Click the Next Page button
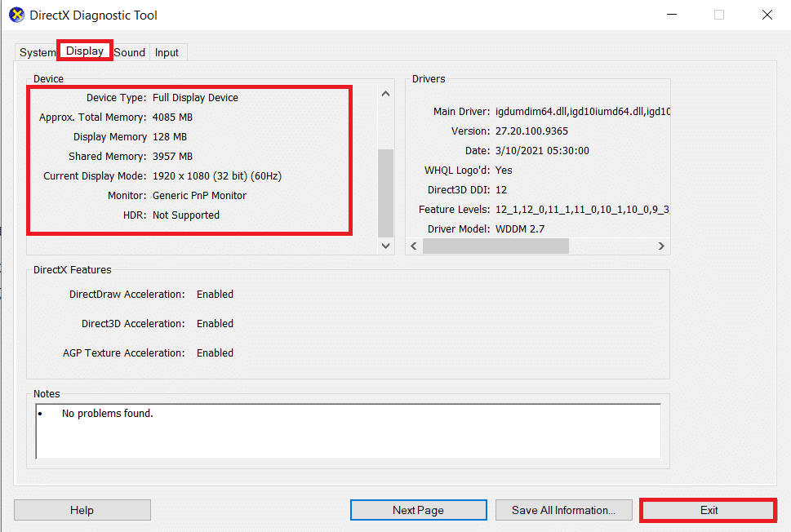 tap(418, 509)
